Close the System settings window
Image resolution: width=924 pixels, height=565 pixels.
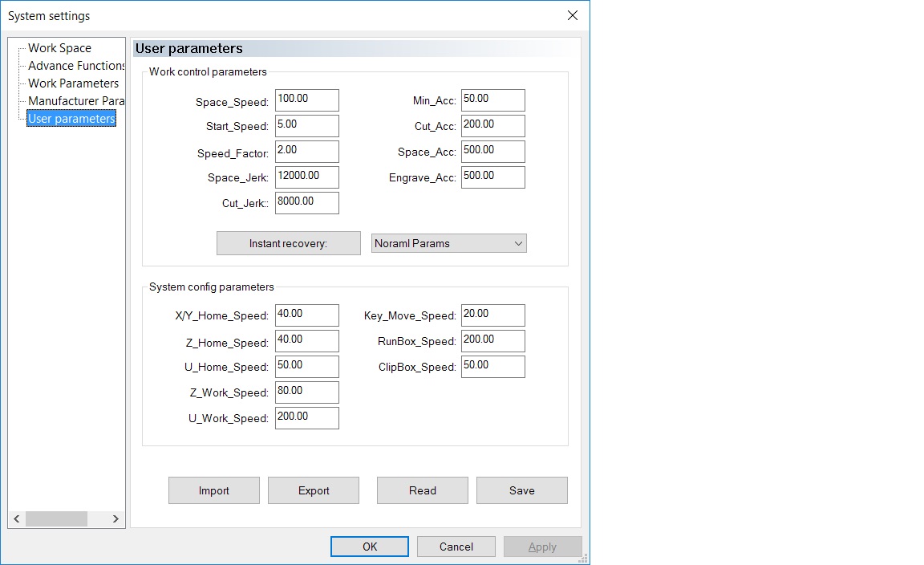tap(573, 15)
